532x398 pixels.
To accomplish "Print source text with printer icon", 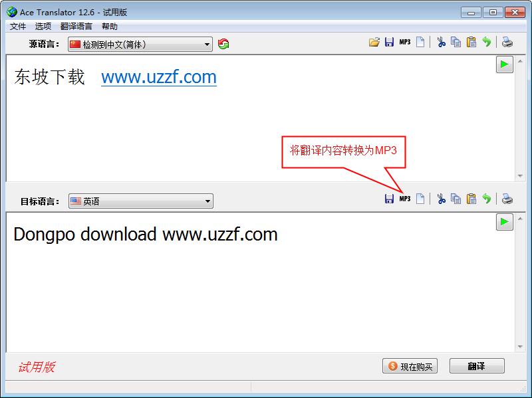I will tap(507, 43).
